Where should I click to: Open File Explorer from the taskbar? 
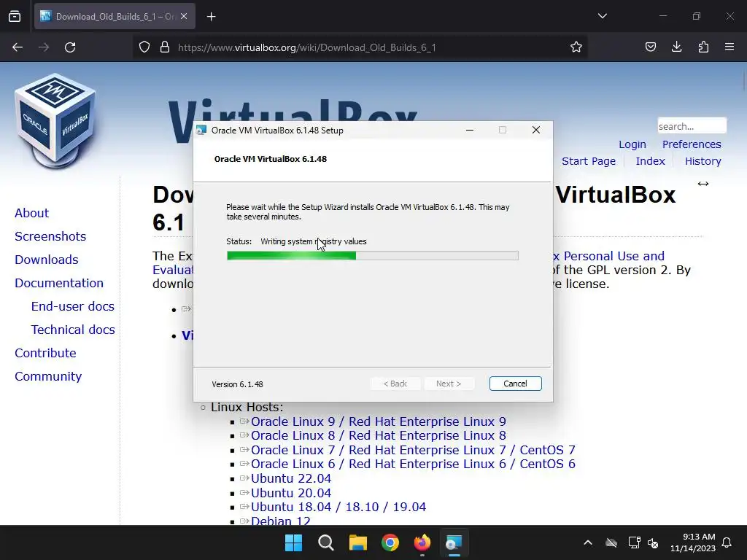pyautogui.click(x=357, y=542)
